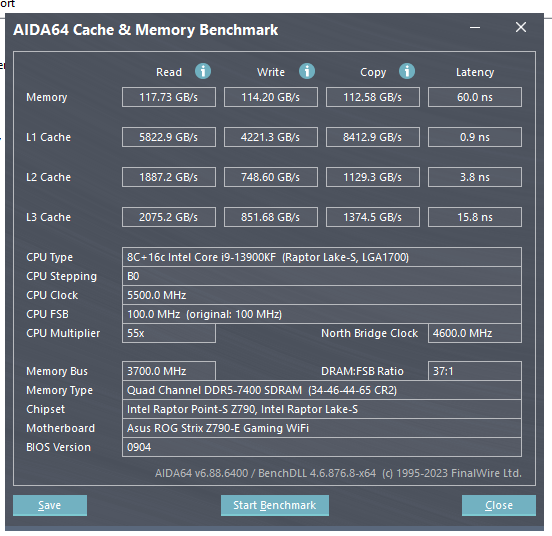Click North Bridge Clock 4600.0 MHz value
Viewport: 552px width, 536px height.
pyautogui.click(x=475, y=333)
